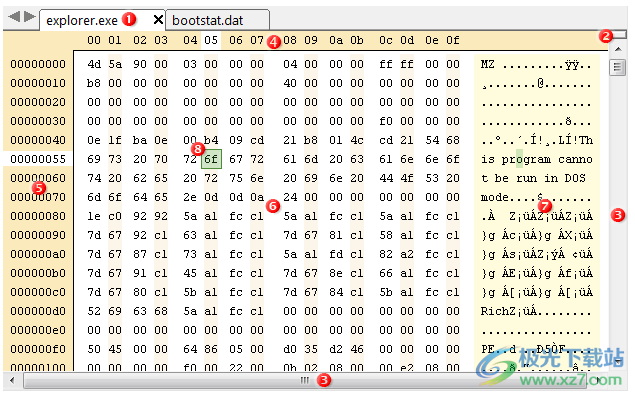Go to previous tab with left arrow
Viewport: 635px width, 396px height.
coord(14,17)
